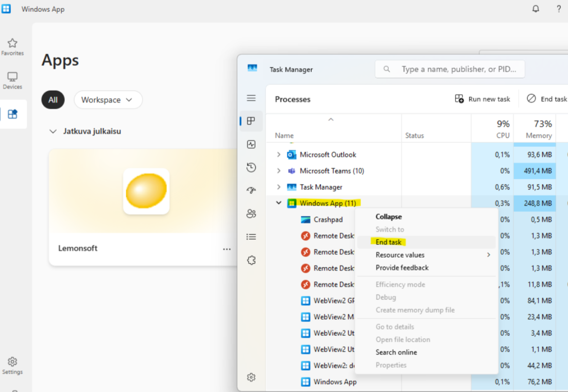Expand Microsoft Teams (10) process group
Viewport: 568px width, 392px height.
[279, 171]
